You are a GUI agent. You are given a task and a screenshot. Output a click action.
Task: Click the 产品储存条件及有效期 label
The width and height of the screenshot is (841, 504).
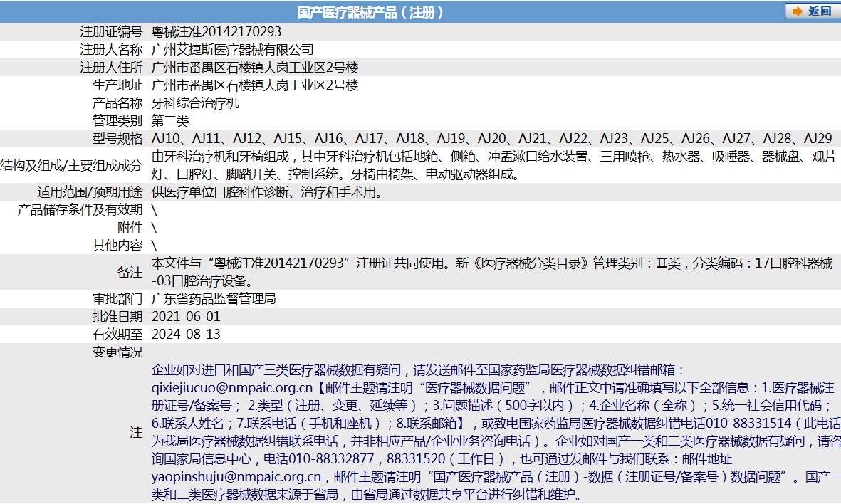[80, 209]
